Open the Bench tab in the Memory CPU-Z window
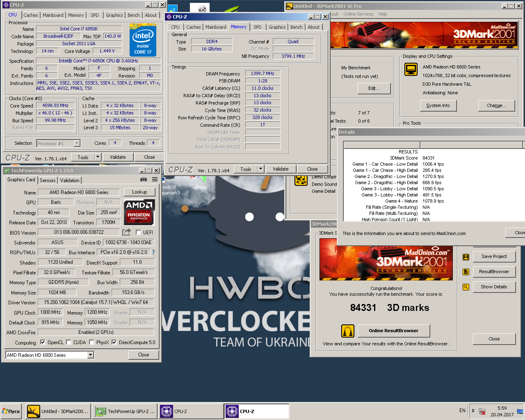525x420 pixels. [297, 27]
